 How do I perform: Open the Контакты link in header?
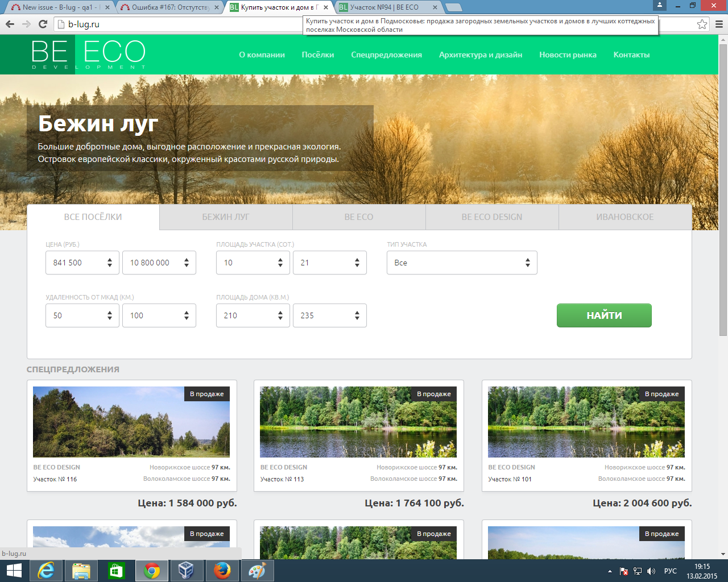[x=631, y=55]
